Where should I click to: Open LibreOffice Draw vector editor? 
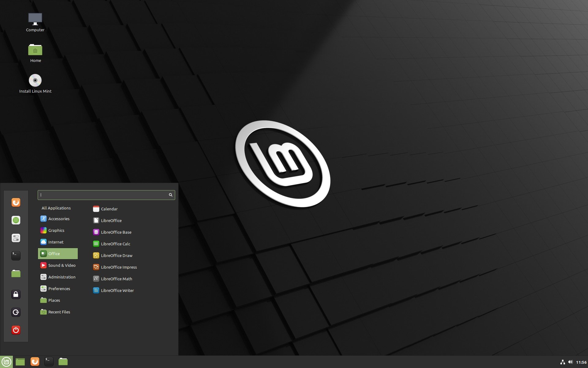(116, 255)
